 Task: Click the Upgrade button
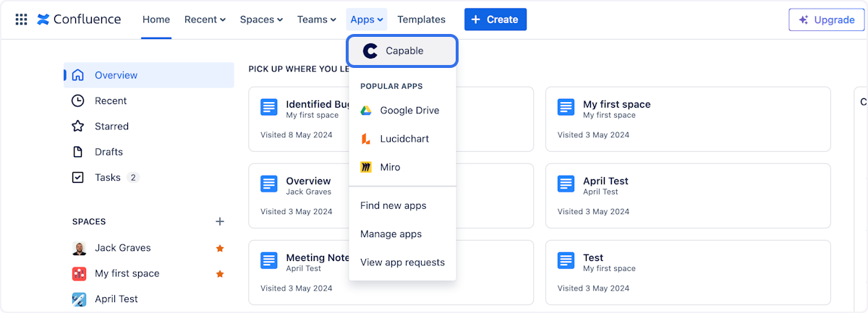(827, 20)
